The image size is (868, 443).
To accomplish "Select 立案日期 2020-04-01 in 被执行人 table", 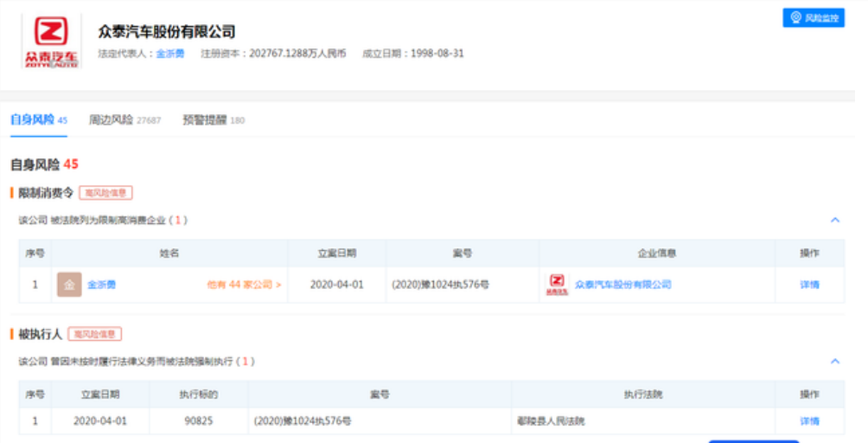I will point(100,421).
